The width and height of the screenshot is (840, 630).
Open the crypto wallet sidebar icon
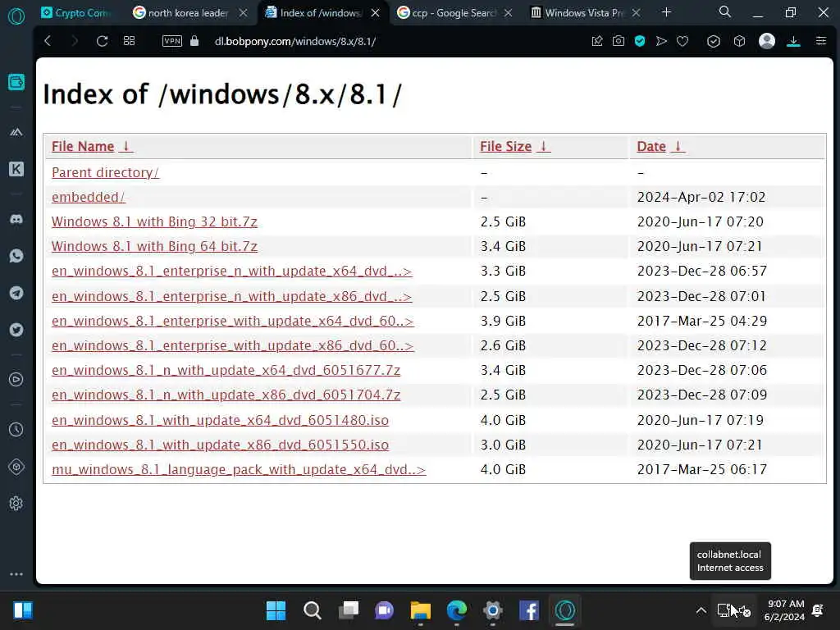[16, 82]
